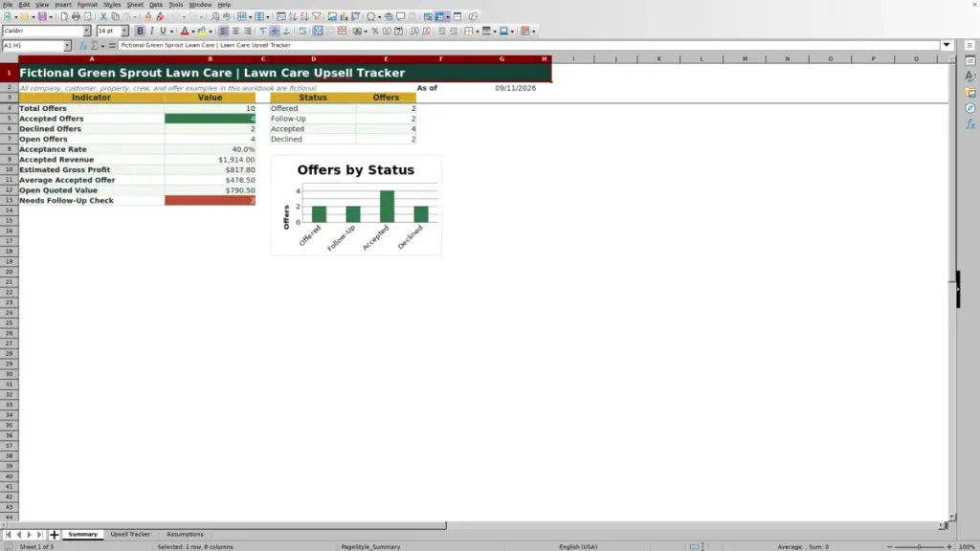980x551 pixels.
Task: Click the Insert Comment icon
Action: pyautogui.click(x=401, y=17)
